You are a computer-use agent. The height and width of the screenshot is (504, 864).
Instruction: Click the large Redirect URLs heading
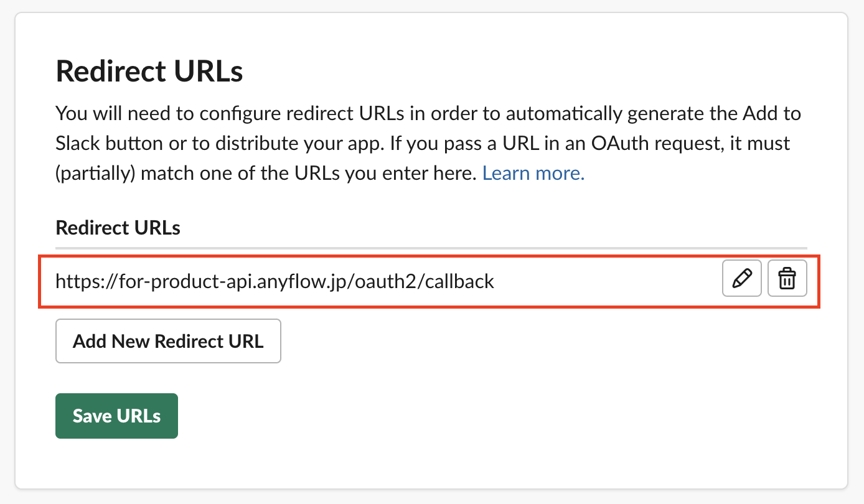tap(149, 72)
